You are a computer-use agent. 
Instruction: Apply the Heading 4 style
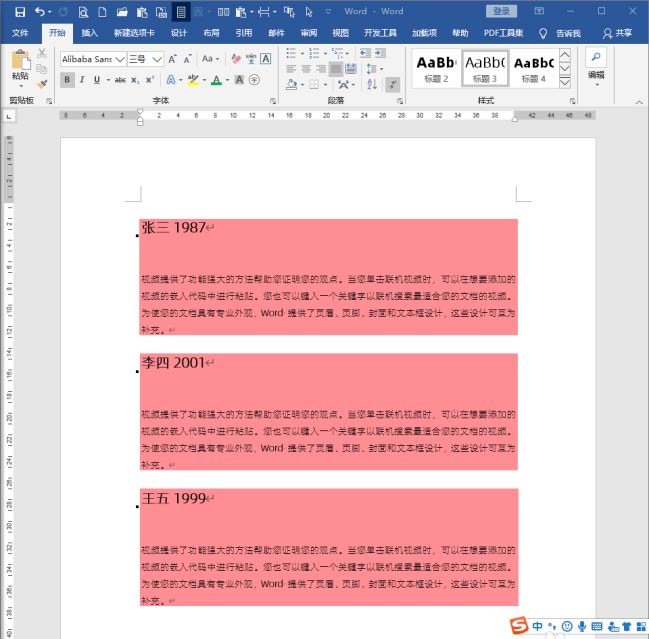(x=534, y=69)
